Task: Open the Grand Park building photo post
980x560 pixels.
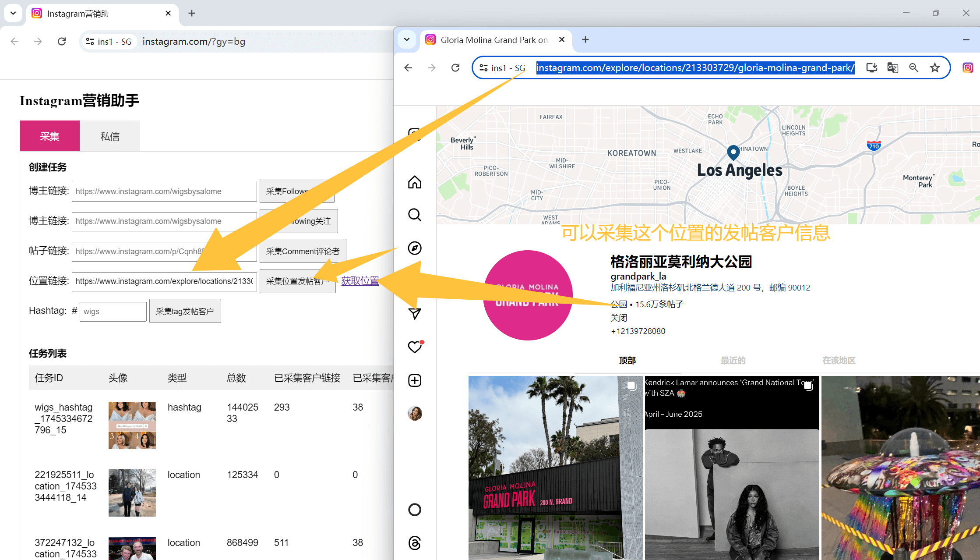Action: pos(555,468)
